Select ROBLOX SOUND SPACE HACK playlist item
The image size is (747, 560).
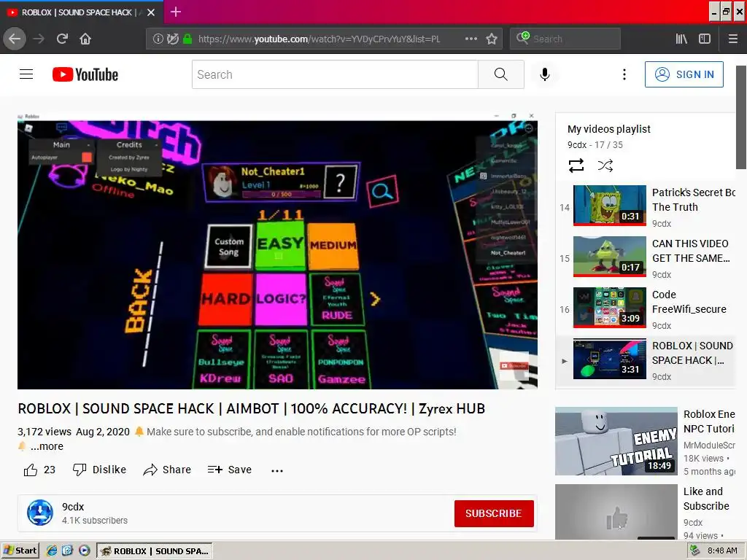coord(646,359)
